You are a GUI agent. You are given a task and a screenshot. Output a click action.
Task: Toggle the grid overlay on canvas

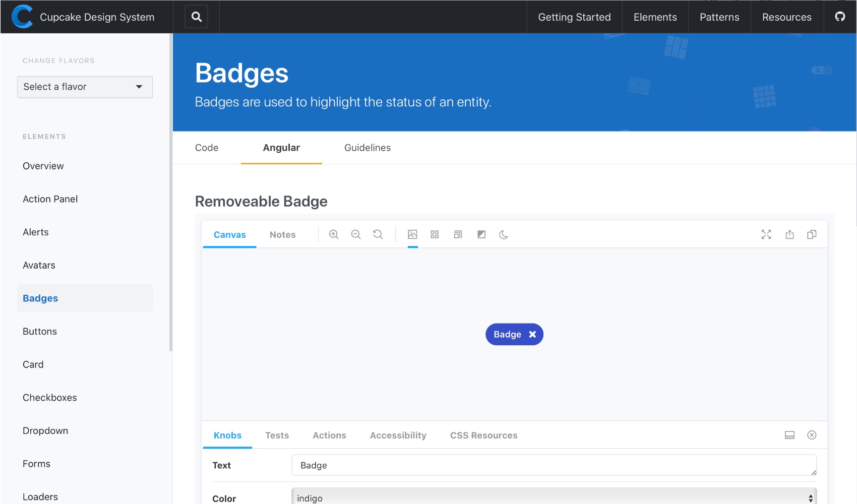[x=435, y=234]
